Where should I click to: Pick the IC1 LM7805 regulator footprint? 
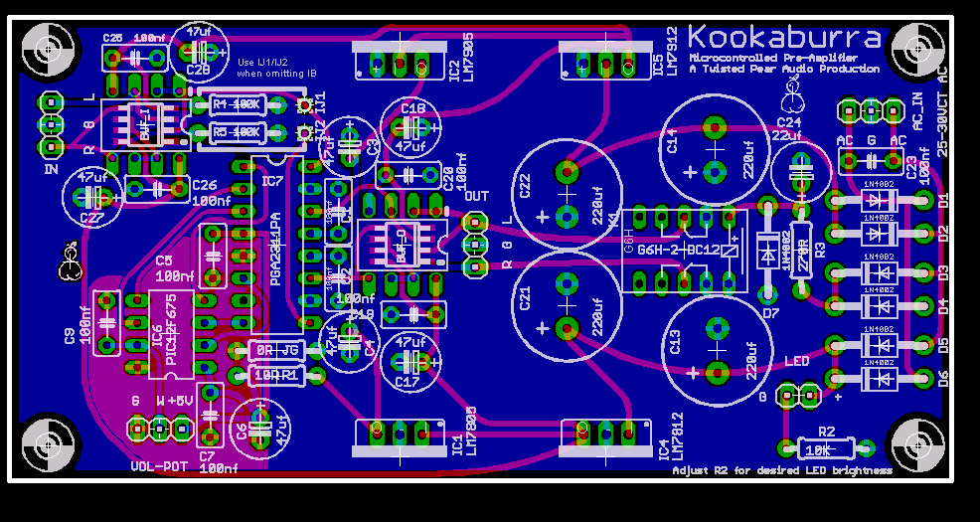pyautogui.click(x=400, y=437)
